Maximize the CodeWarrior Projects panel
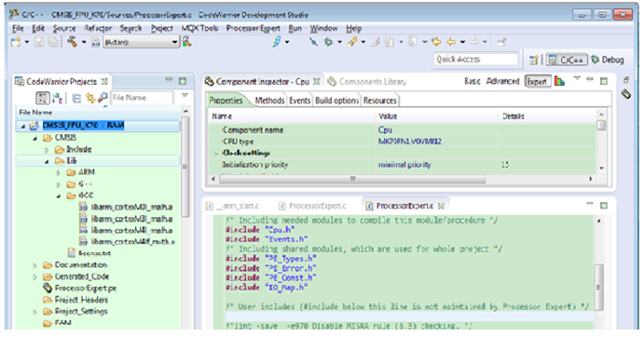This screenshot has height=337, width=644. click(x=183, y=81)
